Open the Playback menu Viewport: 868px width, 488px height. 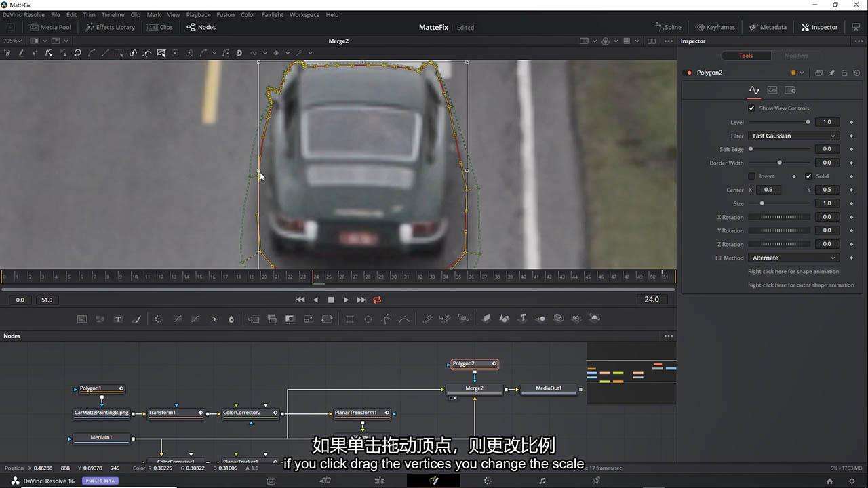(198, 14)
